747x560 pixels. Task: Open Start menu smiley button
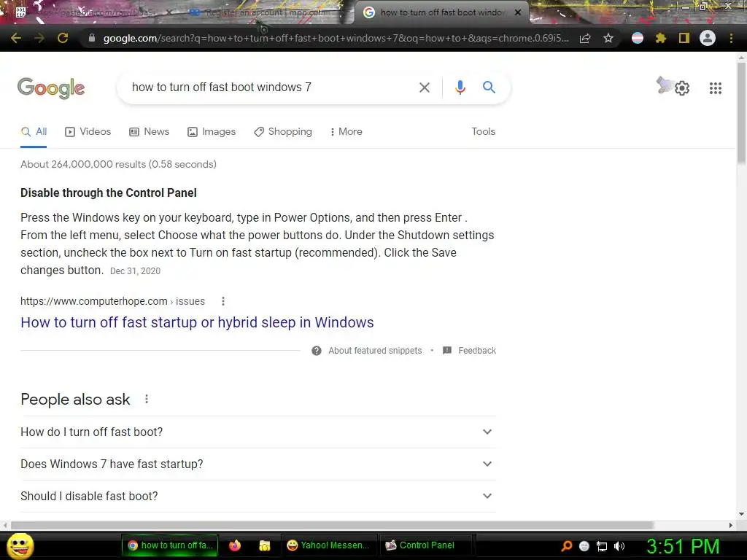(20, 545)
